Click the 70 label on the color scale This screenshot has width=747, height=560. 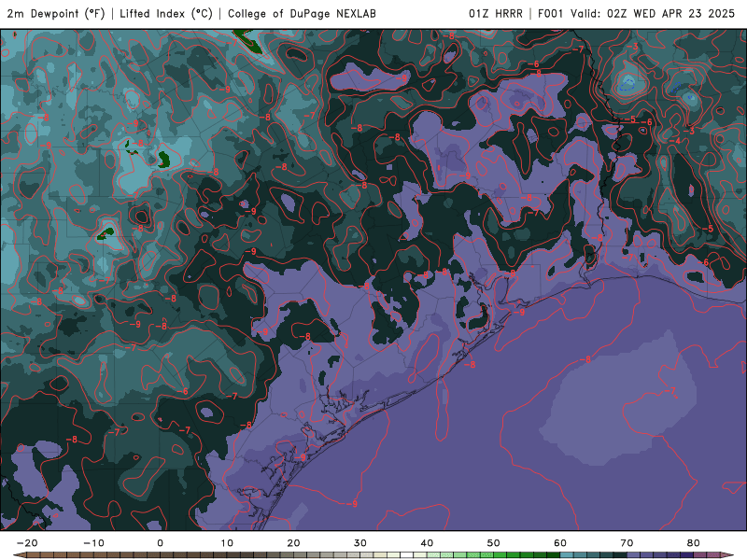pos(627,543)
